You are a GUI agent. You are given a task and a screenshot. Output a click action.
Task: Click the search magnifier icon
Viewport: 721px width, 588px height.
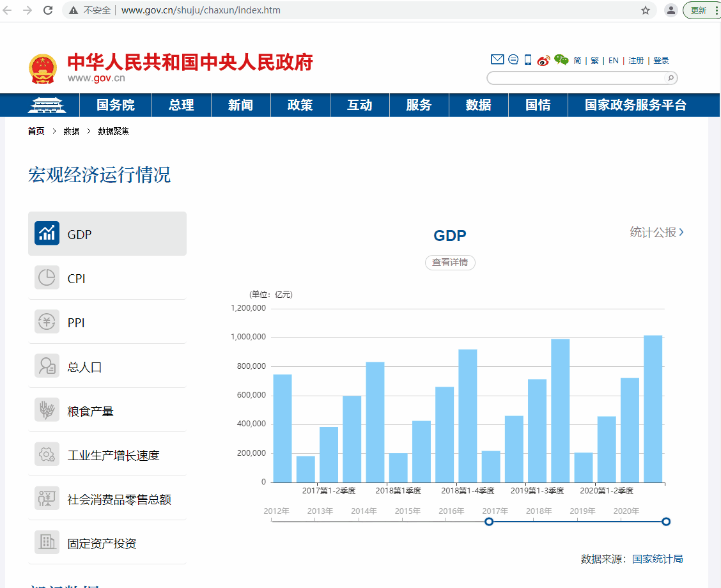coord(671,78)
